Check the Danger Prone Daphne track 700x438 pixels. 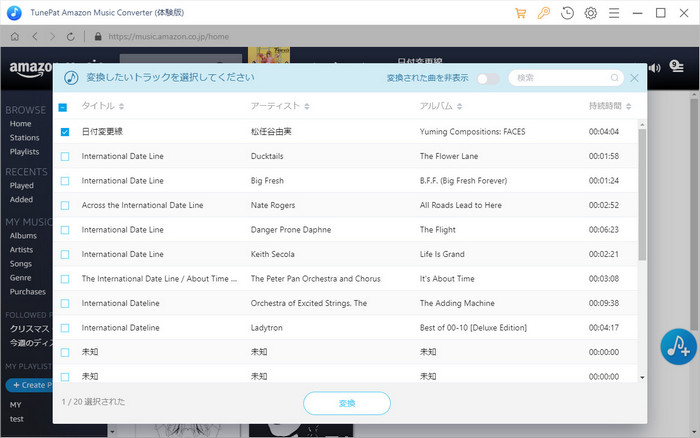(x=65, y=230)
